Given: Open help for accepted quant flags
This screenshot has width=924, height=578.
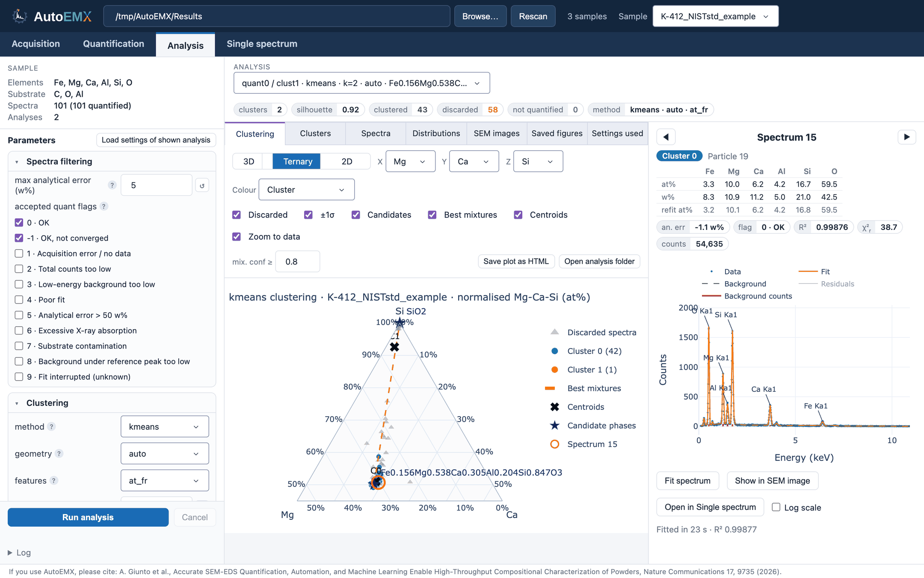Looking at the screenshot, I should (x=104, y=206).
